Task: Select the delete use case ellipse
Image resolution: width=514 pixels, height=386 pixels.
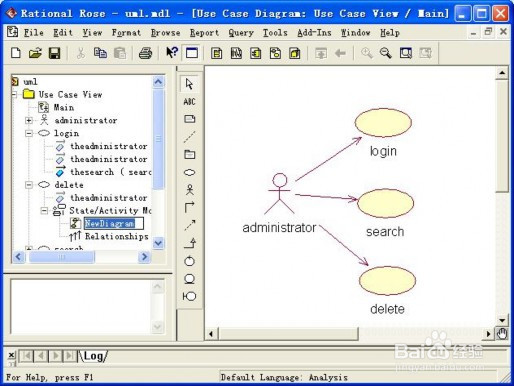Action: pyautogui.click(x=387, y=281)
